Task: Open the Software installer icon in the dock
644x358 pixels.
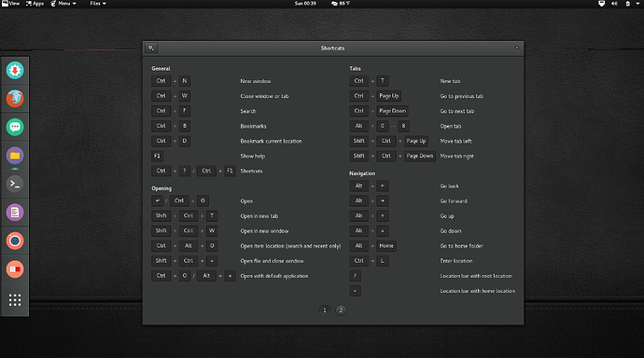Action: 15,71
